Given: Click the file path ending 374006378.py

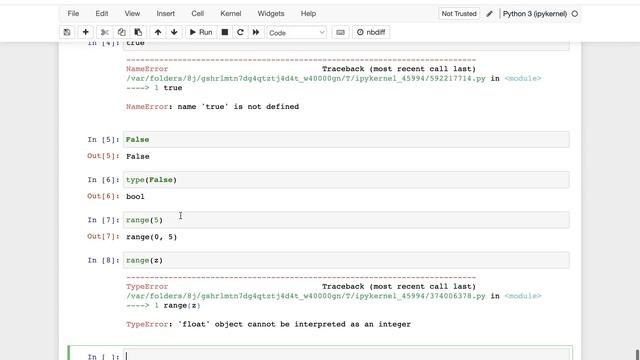Looking at the screenshot, I should 306,296.
